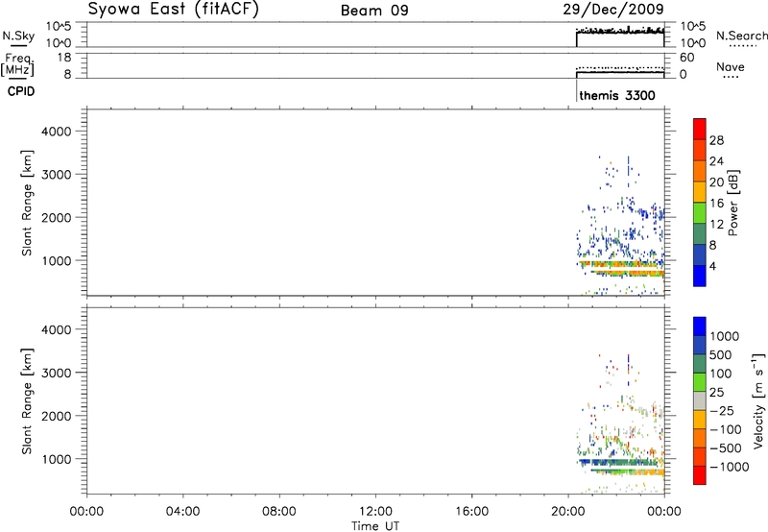Image resolution: width=768 pixels, height=532 pixels.
Task: Click the red bottom segment of Velocity colorbar
Action: (x=700, y=475)
